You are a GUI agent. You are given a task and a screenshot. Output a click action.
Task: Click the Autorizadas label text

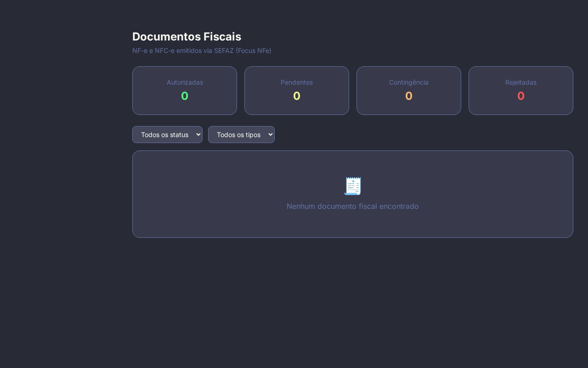click(x=185, y=82)
